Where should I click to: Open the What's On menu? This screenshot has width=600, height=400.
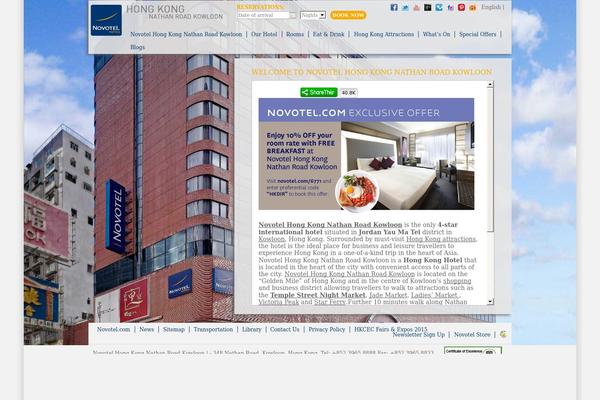(437, 34)
